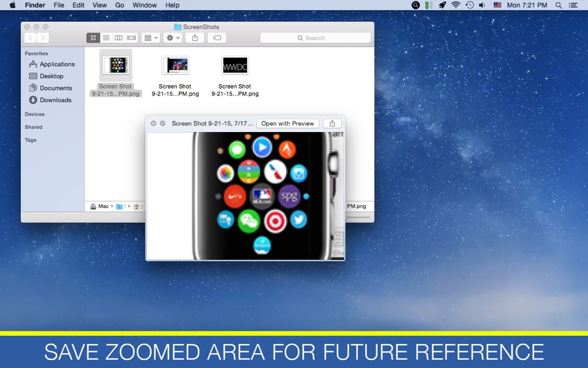
Task: Switch Finder to icon view
Action: tap(93, 38)
